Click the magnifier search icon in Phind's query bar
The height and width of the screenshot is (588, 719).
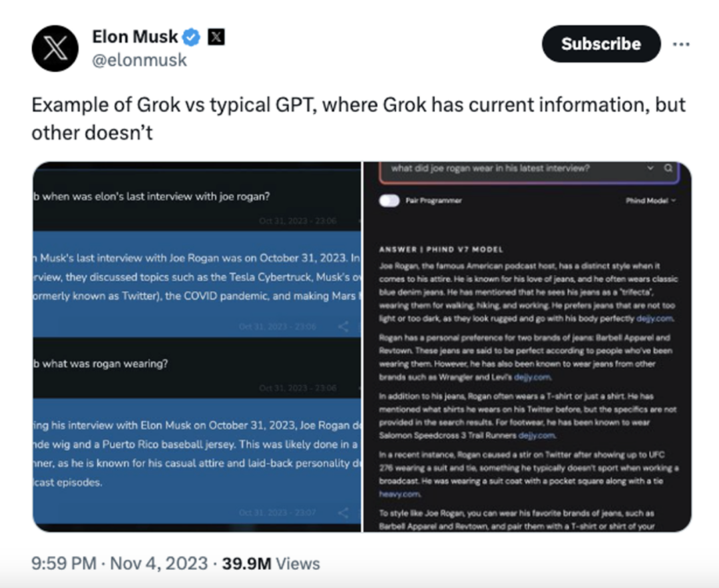[x=668, y=169]
